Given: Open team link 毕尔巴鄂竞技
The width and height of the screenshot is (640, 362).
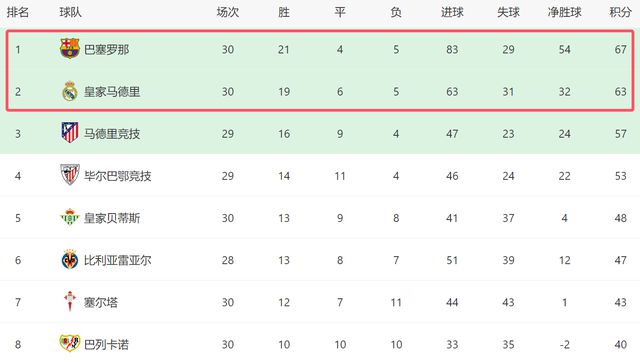Looking at the screenshot, I should point(118,176).
